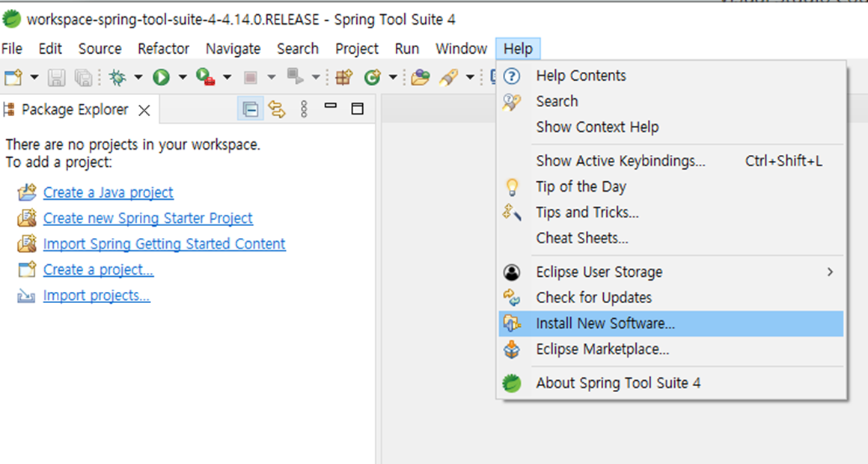This screenshot has height=464, width=868.
Task: Expand Eclipse User Storage submenu
Action: click(671, 272)
